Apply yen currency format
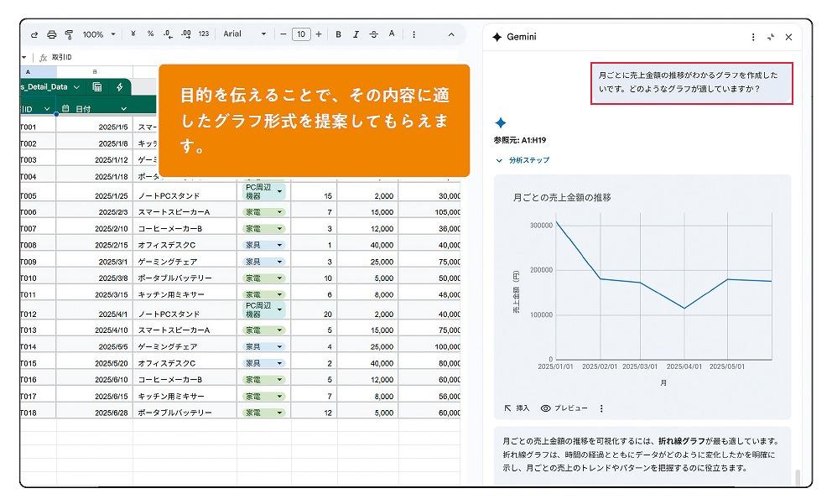832x504 pixels. pyautogui.click(x=133, y=34)
